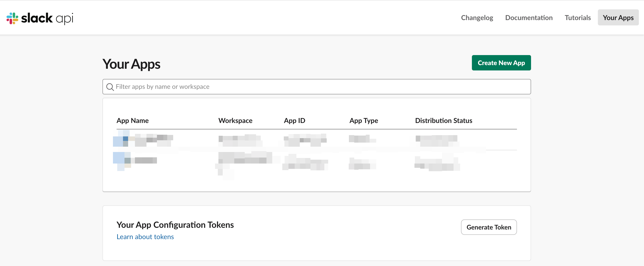Click the Generate Token button
The image size is (644, 266).
tap(489, 227)
